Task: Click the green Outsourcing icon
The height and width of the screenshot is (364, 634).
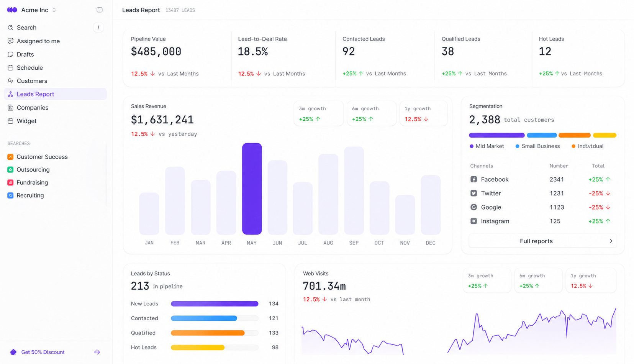Action: 10,170
